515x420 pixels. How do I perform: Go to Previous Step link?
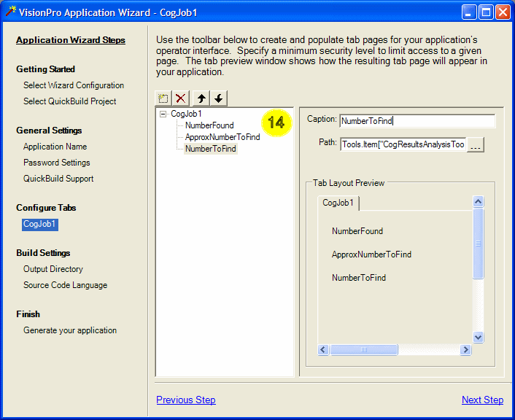tap(186, 400)
